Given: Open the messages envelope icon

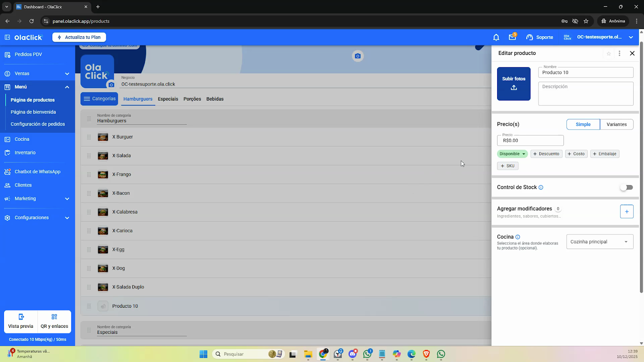Looking at the screenshot, I should click(512, 37).
